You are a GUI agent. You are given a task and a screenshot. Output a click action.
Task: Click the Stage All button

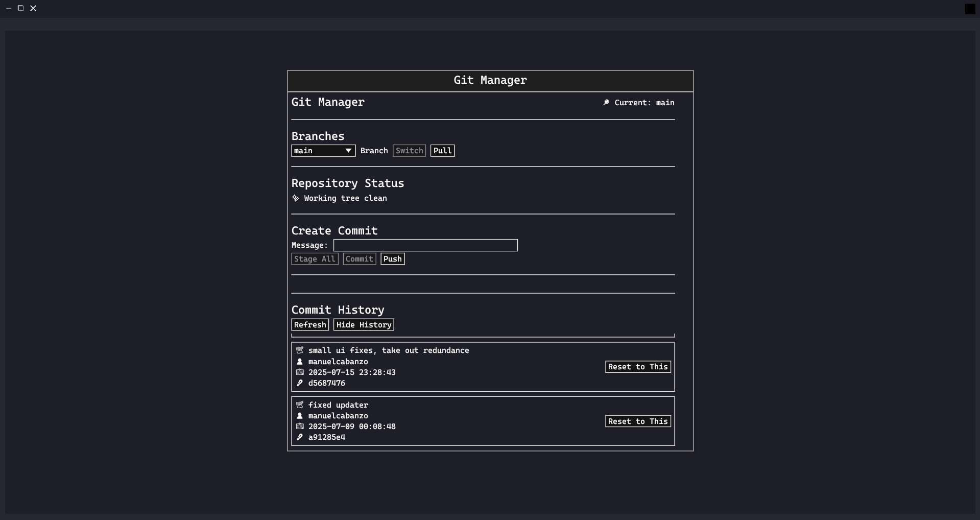315,259
